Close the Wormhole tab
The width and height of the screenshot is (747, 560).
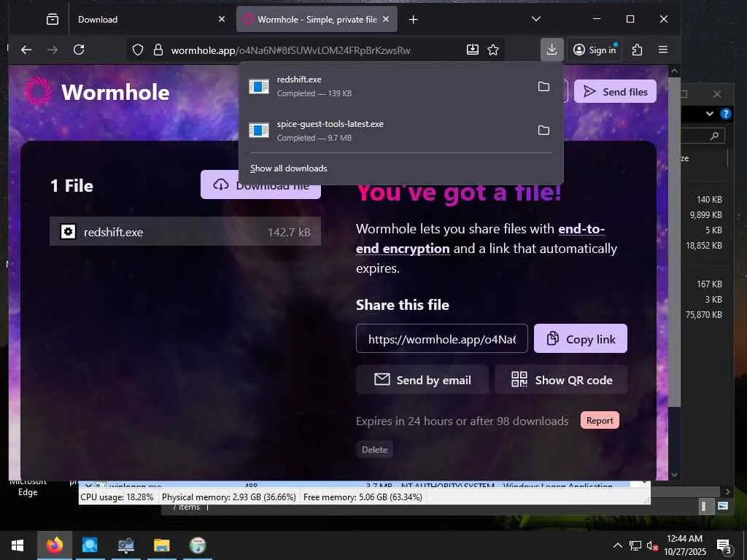pos(386,19)
